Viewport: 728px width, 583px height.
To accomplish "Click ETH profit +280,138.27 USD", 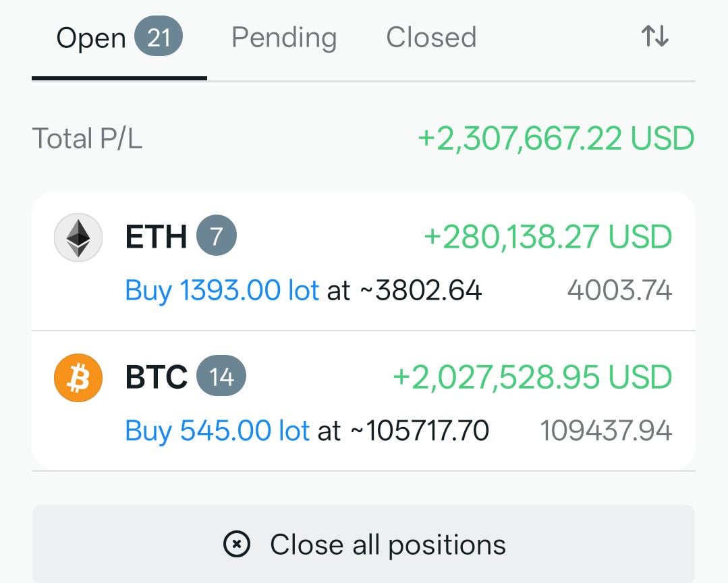I will 548,237.
